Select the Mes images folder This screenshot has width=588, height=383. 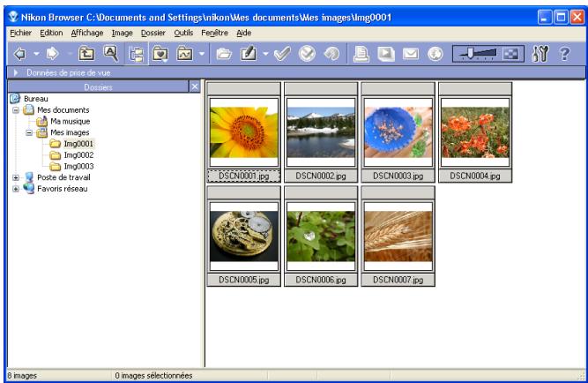[70, 132]
